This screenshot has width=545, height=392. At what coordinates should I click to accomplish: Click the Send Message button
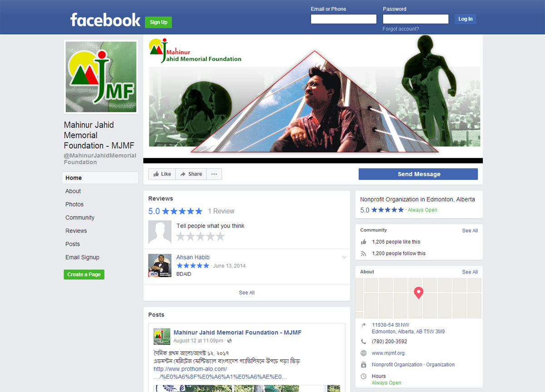(x=418, y=174)
